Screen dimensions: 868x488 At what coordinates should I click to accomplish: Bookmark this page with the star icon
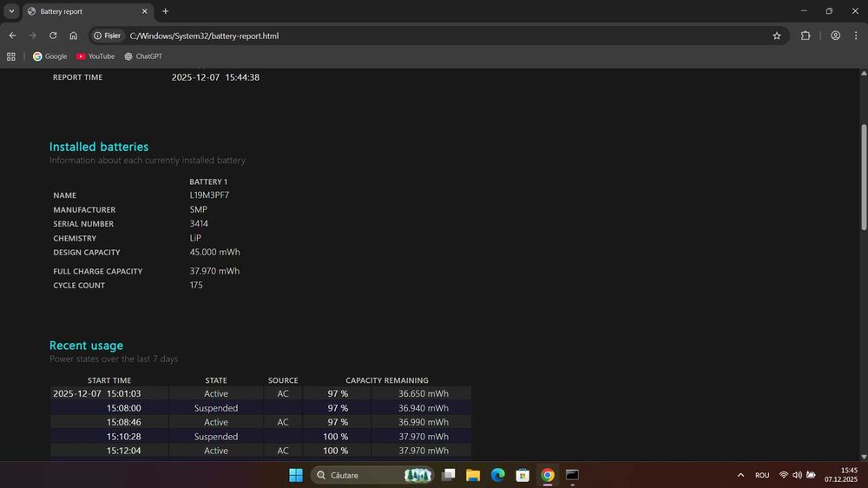click(x=777, y=36)
